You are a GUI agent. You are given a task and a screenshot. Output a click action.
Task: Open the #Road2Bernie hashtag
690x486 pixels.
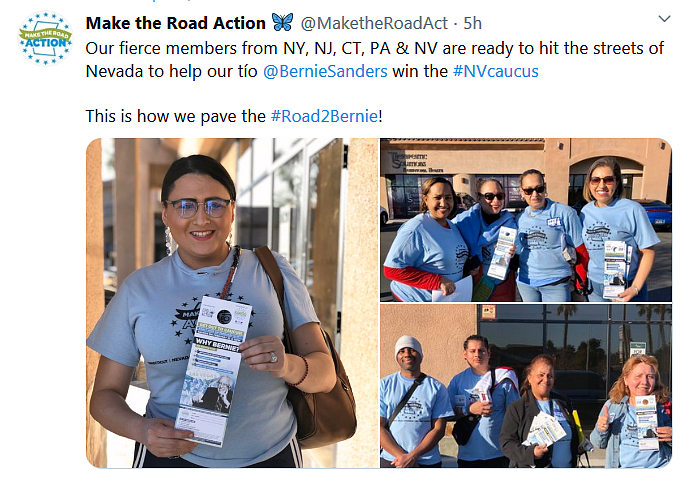tap(324, 116)
